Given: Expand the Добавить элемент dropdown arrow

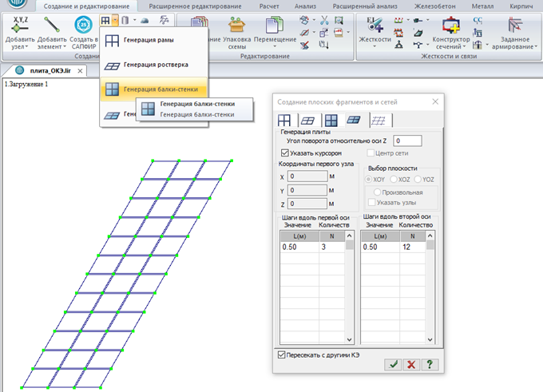Looking at the screenshot, I should (x=65, y=47).
